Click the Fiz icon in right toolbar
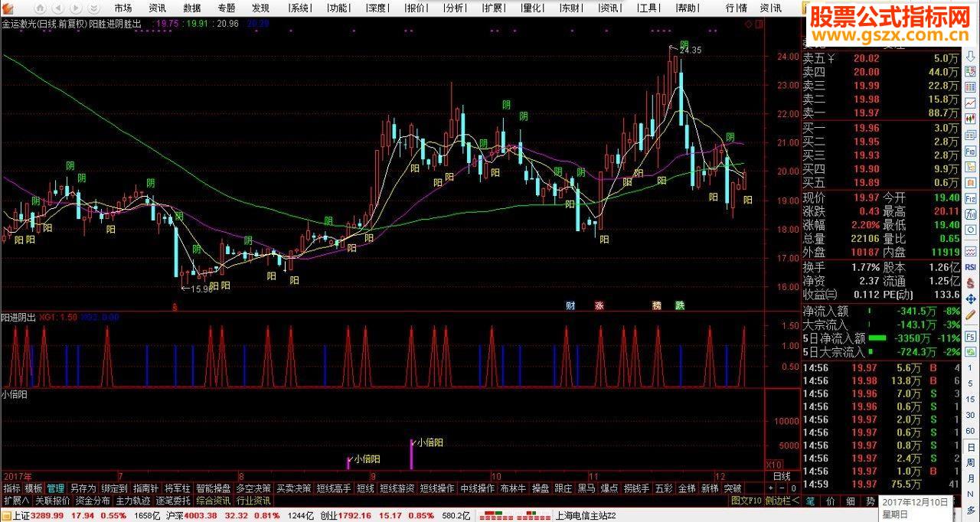This screenshot has width=980, height=522. pyautogui.click(x=971, y=200)
